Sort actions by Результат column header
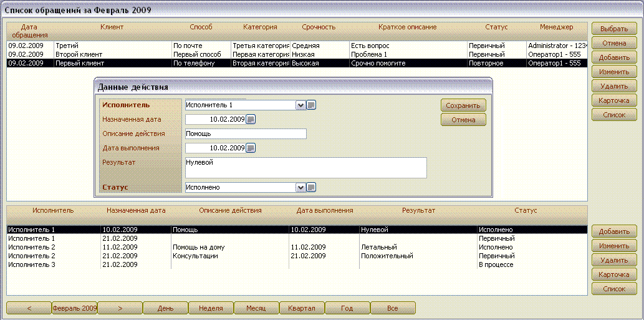Image resolution: width=644 pixels, height=320 pixels. 418,210
